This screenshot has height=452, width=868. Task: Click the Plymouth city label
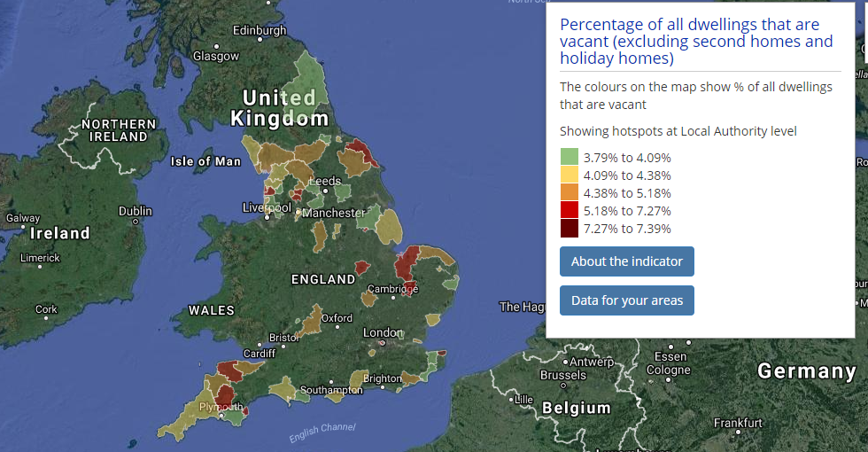click(221, 407)
